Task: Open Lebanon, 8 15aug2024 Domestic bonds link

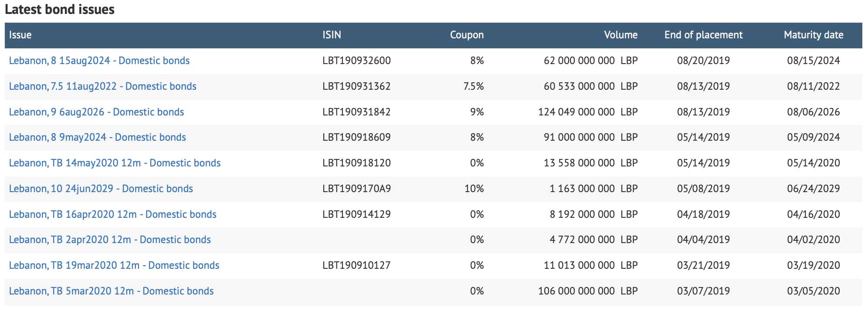Action: (99, 61)
